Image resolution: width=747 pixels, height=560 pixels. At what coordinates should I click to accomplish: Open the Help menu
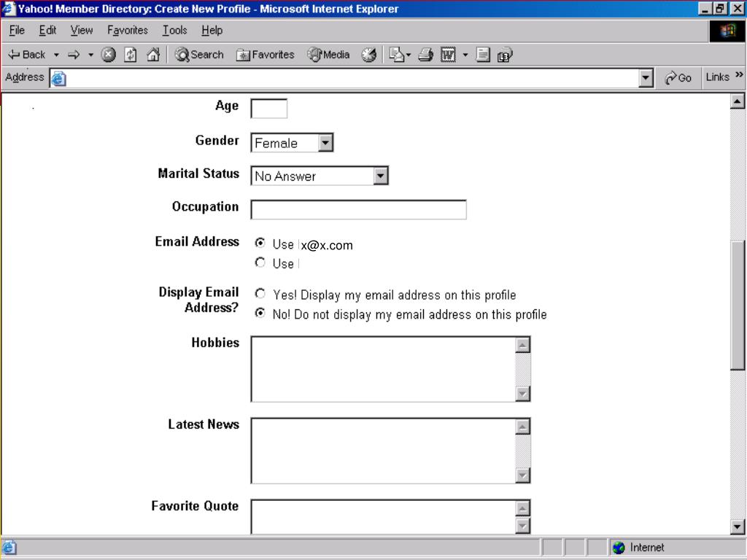tap(212, 31)
